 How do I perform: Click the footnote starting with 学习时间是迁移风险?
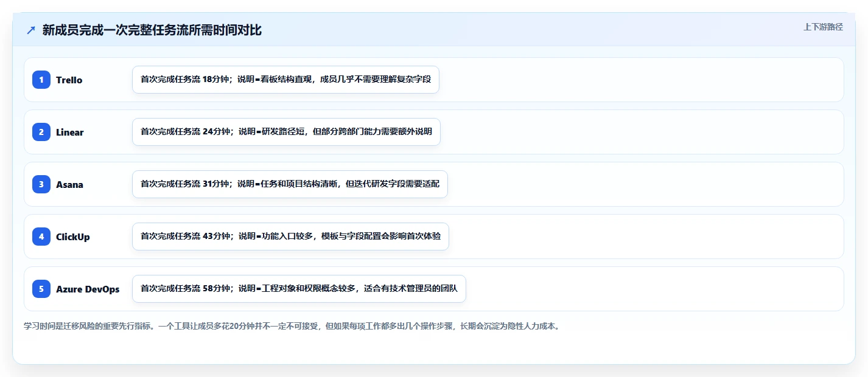(x=292, y=326)
